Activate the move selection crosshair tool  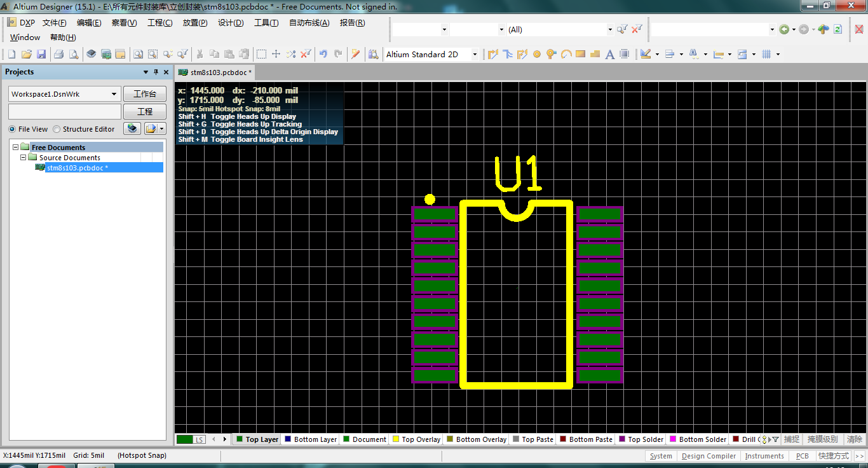point(276,54)
